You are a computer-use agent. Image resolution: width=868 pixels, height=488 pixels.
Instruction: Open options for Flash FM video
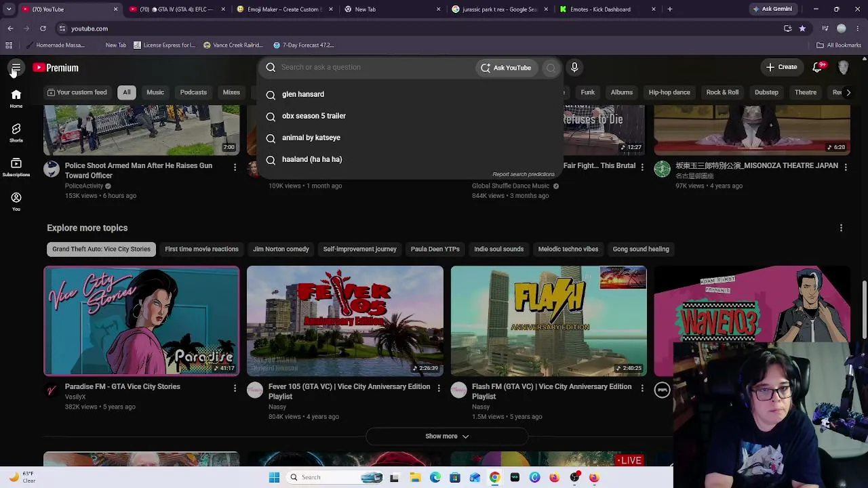[642, 388]
